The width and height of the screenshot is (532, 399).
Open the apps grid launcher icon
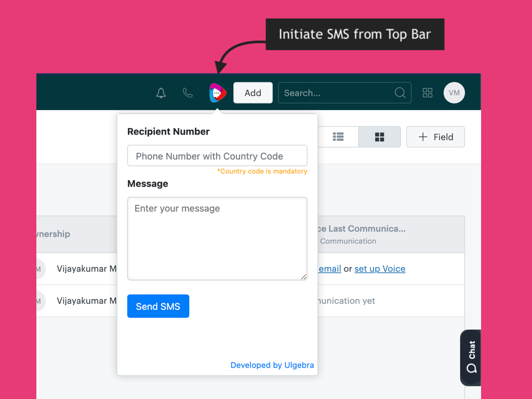point(428,93)
